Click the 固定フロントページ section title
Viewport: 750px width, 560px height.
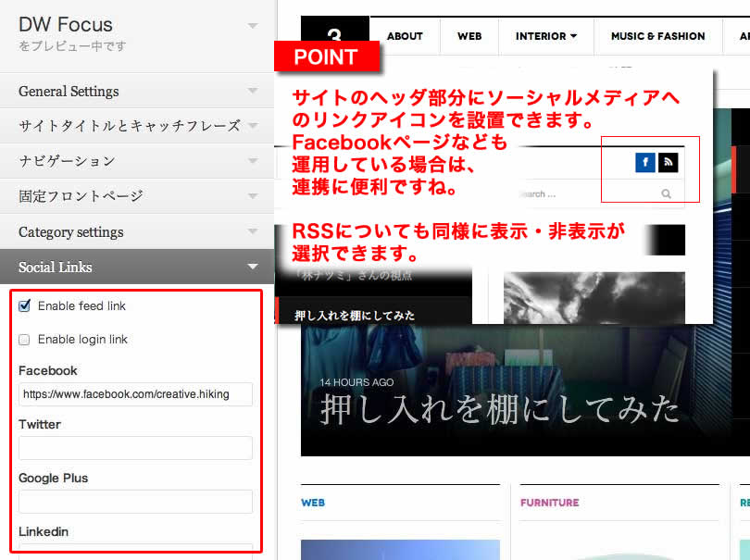coord(81,196)
